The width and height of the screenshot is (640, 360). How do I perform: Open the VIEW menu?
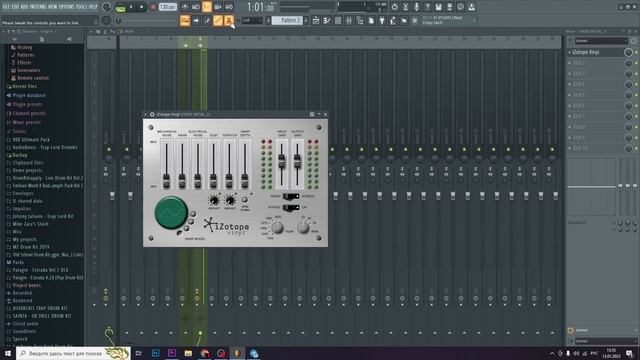(53, 7)
